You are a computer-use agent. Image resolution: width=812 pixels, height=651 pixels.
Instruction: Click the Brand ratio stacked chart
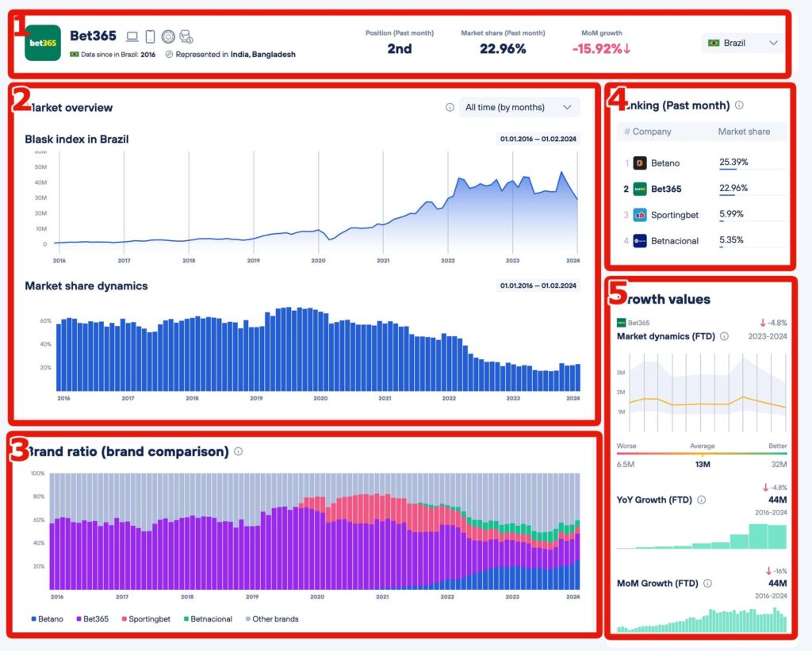tap(315, 530)
